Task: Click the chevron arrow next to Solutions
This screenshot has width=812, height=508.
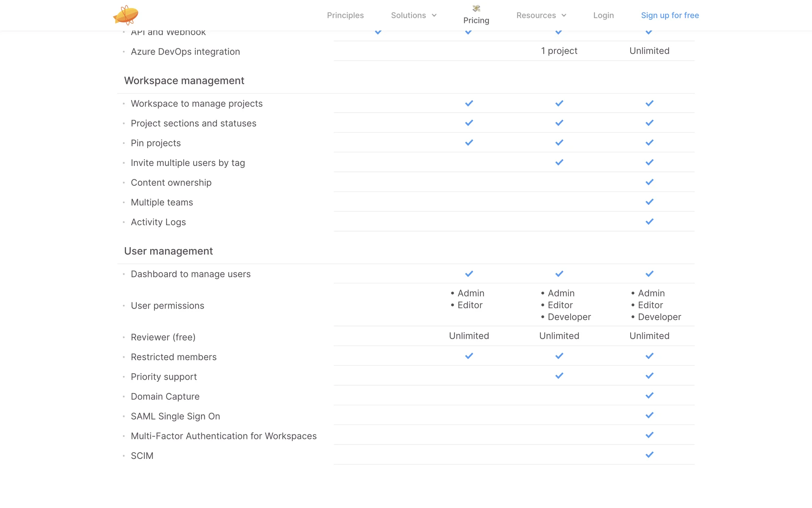Action: pyautogui.click(x=434, y=15)
